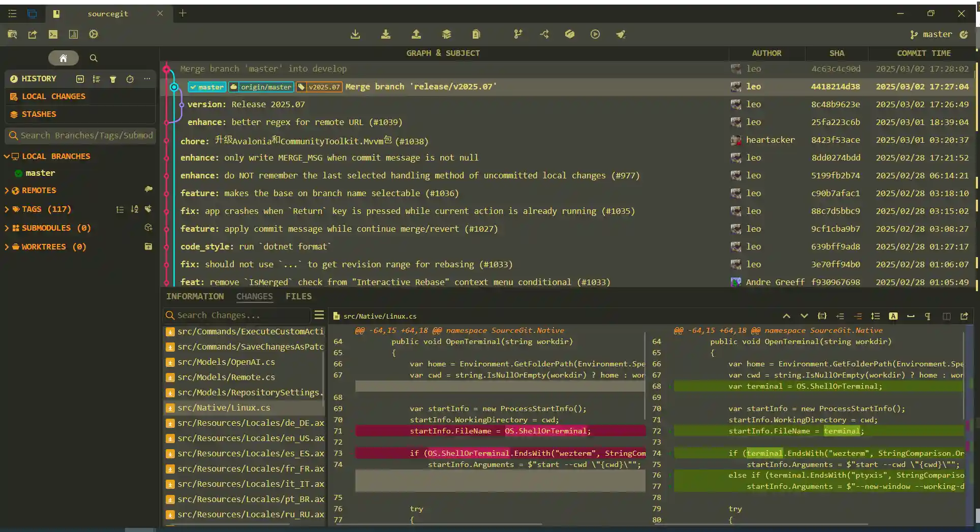The image size is (980, 532).
Task: Create a new branch from toolbar
Action: [518, 34]
